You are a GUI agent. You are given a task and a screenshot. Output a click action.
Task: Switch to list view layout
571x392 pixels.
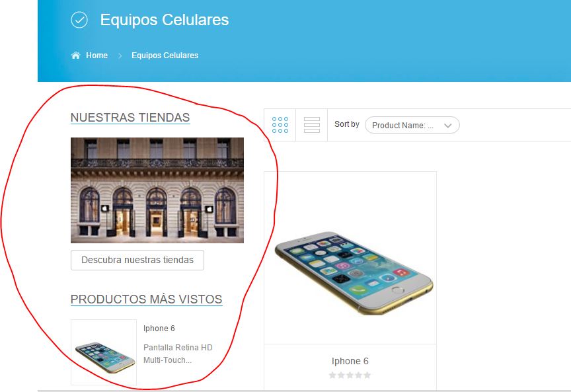point(312,125)
